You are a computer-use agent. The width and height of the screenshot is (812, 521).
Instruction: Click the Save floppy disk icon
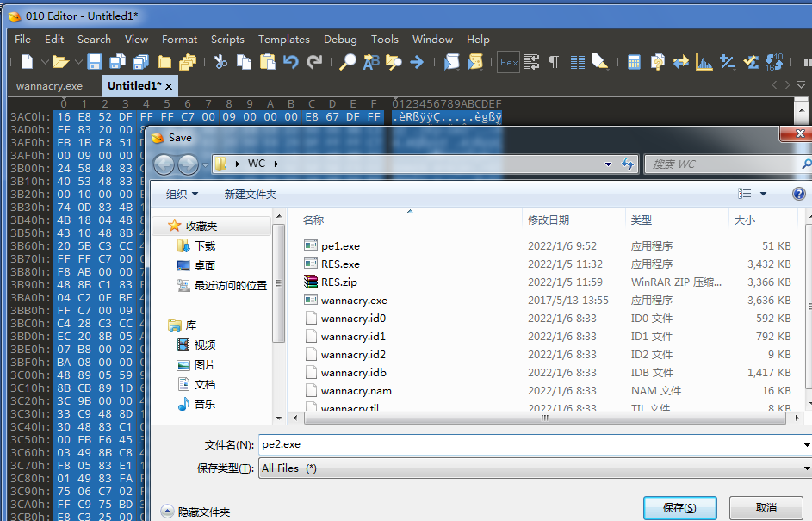click(94, 62)
